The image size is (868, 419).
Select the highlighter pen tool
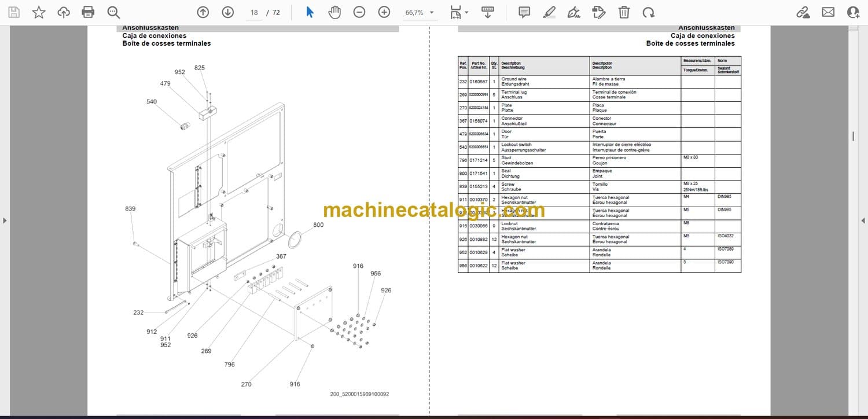pyautogui.click(x=549, y=12)
